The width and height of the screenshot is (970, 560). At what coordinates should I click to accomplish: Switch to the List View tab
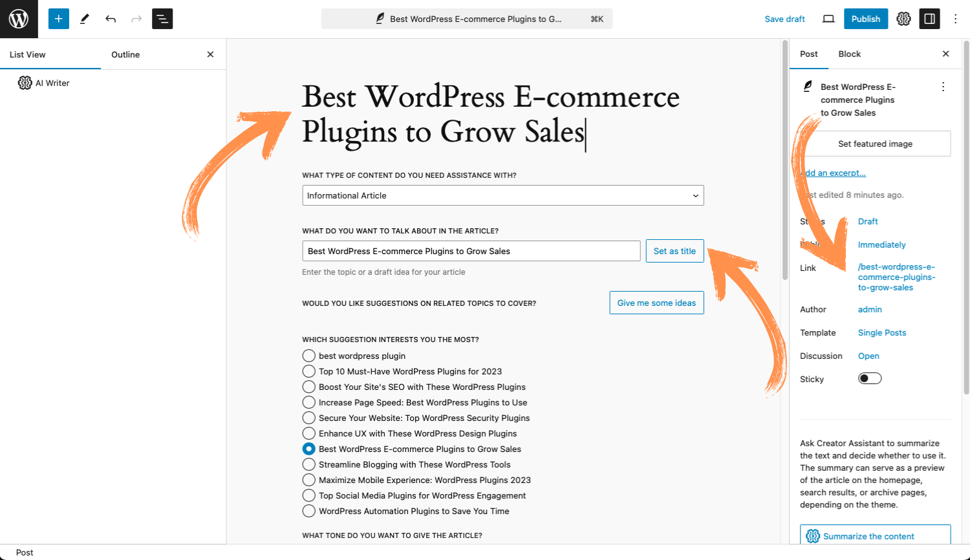[28, 54]
